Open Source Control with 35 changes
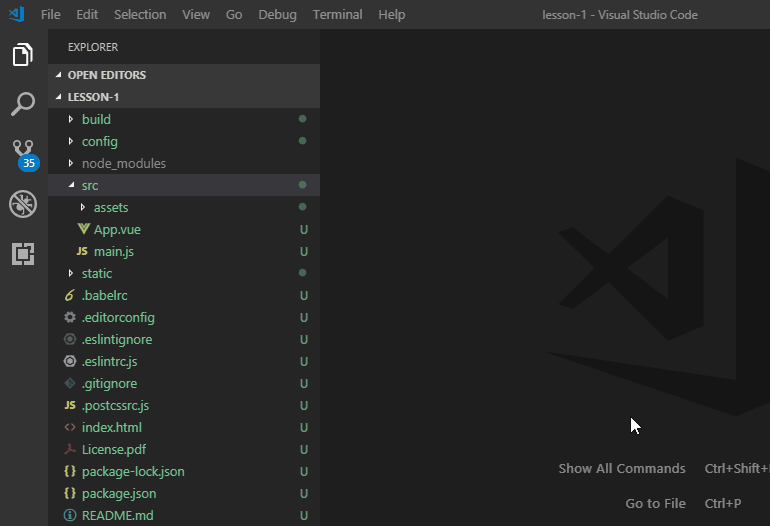 point(23,153)
